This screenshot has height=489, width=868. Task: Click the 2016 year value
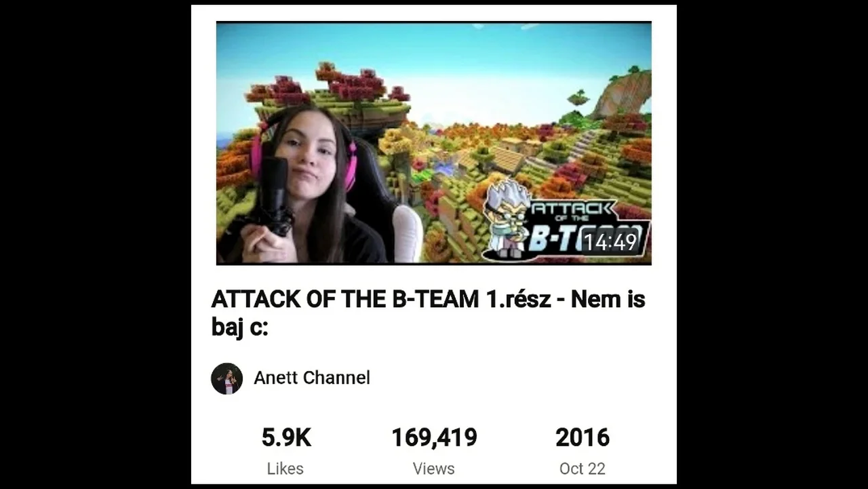[x=583, y=438]
